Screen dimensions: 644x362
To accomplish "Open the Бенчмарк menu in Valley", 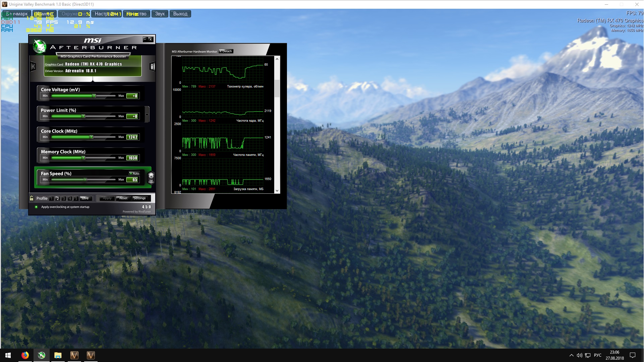I will click(17, 14).
